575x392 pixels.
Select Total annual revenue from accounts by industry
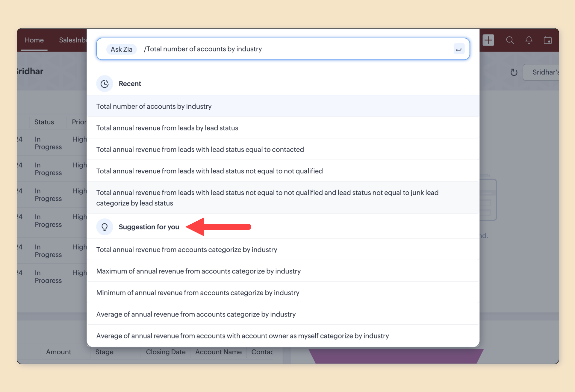(x=187, y=249)
